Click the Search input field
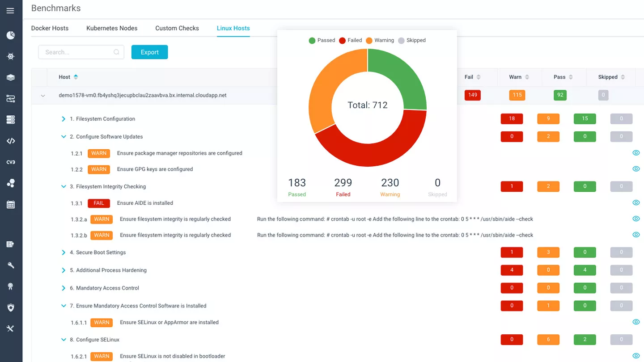644x362 pixels. [76, 52]
